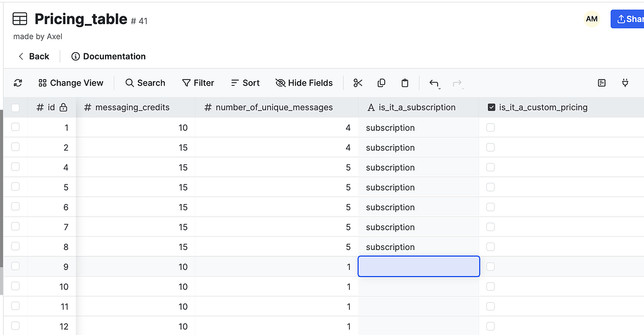Click the Search button in toolbar
Screen dimensions: 644x335
[145, 83]
